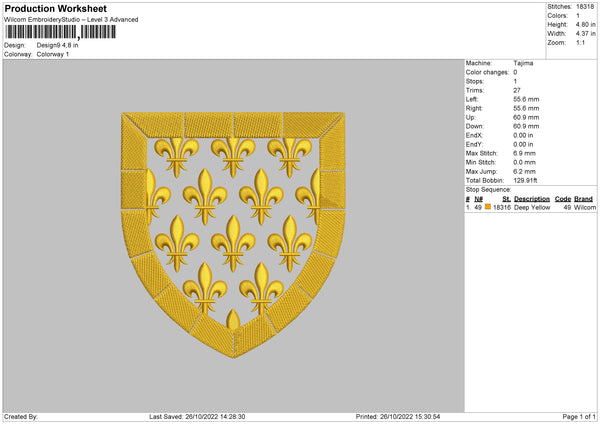This screenshot has height=424, width=600.
Task: Click the 'Deep Yellow' description text
Action: 532,207
